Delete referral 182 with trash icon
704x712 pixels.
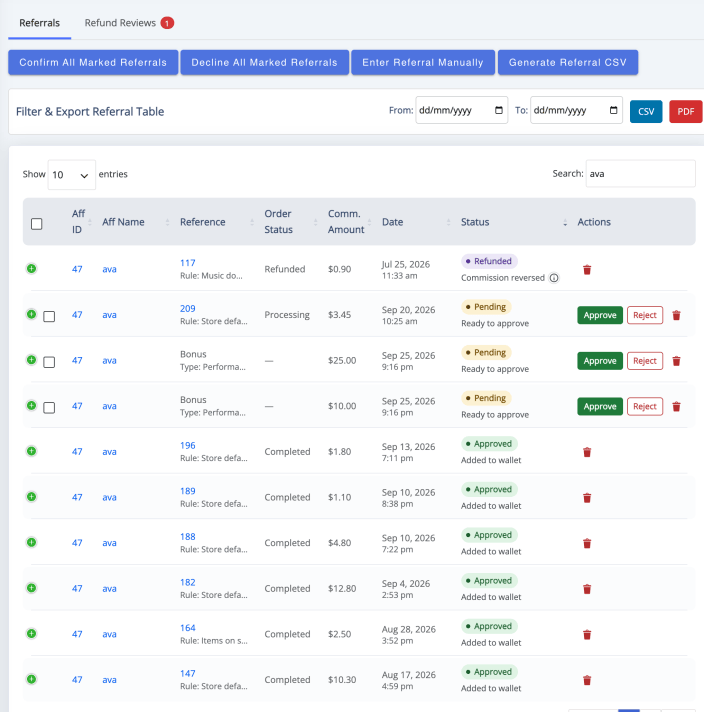click(x=587, y=589)
